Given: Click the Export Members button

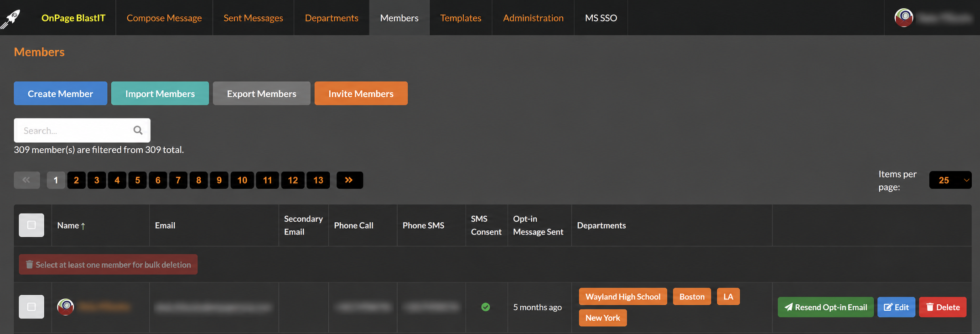Looking at the screenshot, I should pyautogui.click(x=262, y=94).
